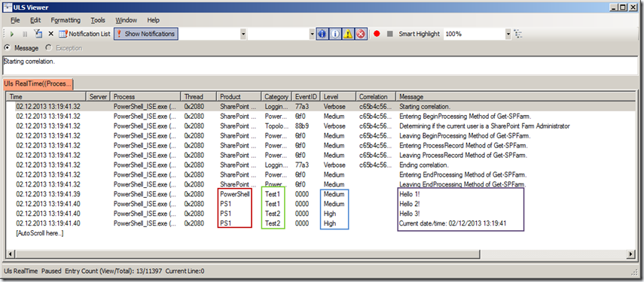
Task: Click the red record circle icon
Action: coord(377,34)
